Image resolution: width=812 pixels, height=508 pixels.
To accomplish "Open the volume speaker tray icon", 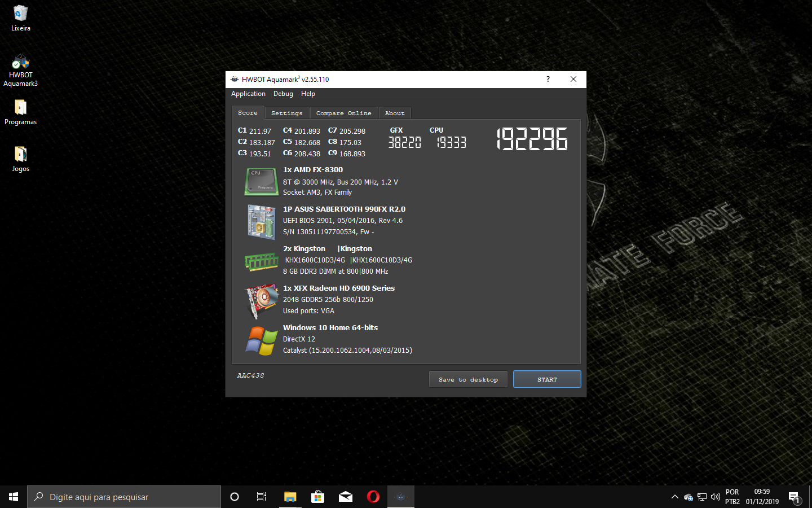I will click(x=716, y=497).
